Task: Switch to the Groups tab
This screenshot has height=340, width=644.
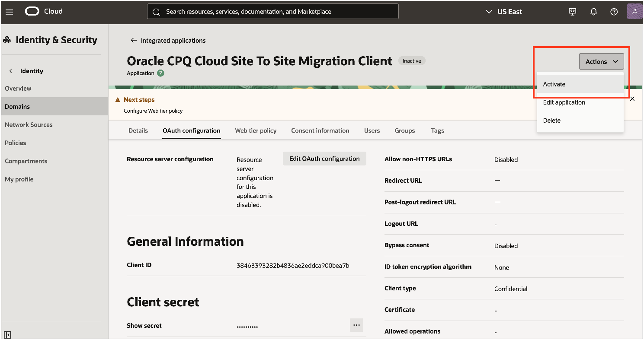Action: 405,130
